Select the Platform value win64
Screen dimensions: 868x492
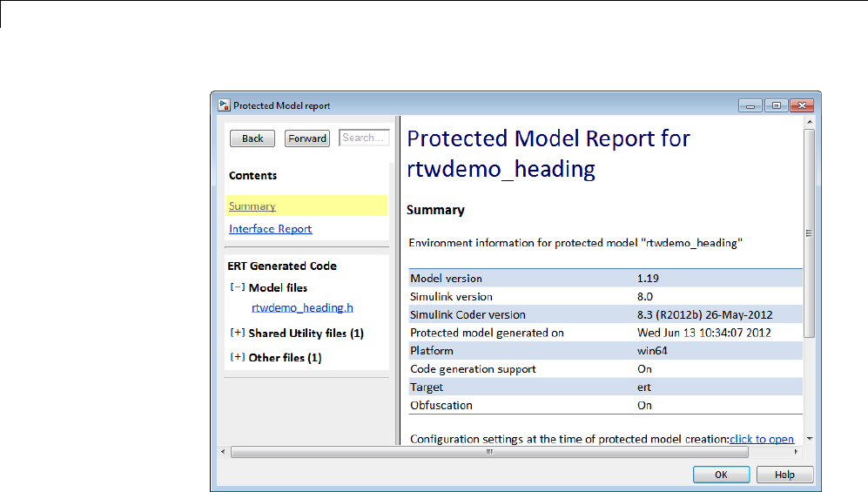652,351
